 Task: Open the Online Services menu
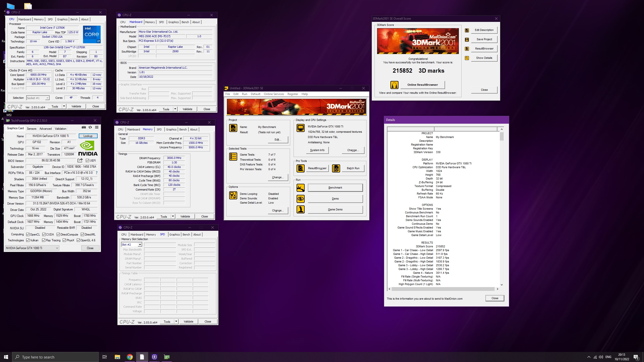[x=274, y=94]
